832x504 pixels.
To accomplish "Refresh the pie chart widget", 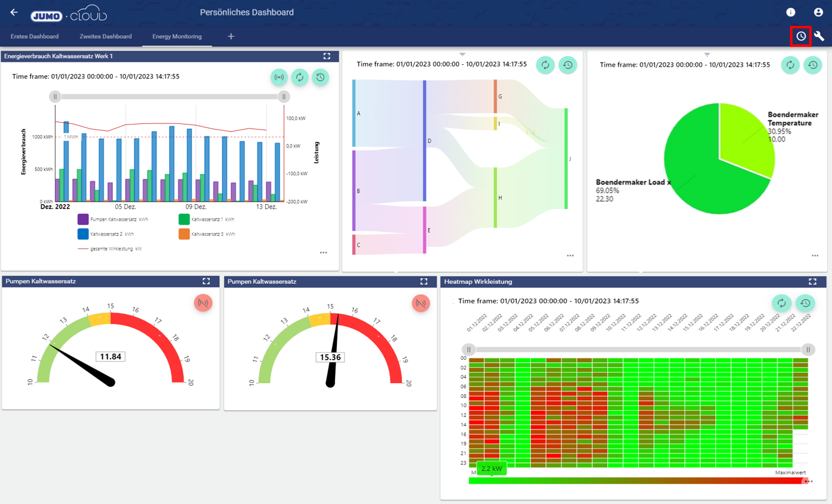I will (x=790, y=65).
